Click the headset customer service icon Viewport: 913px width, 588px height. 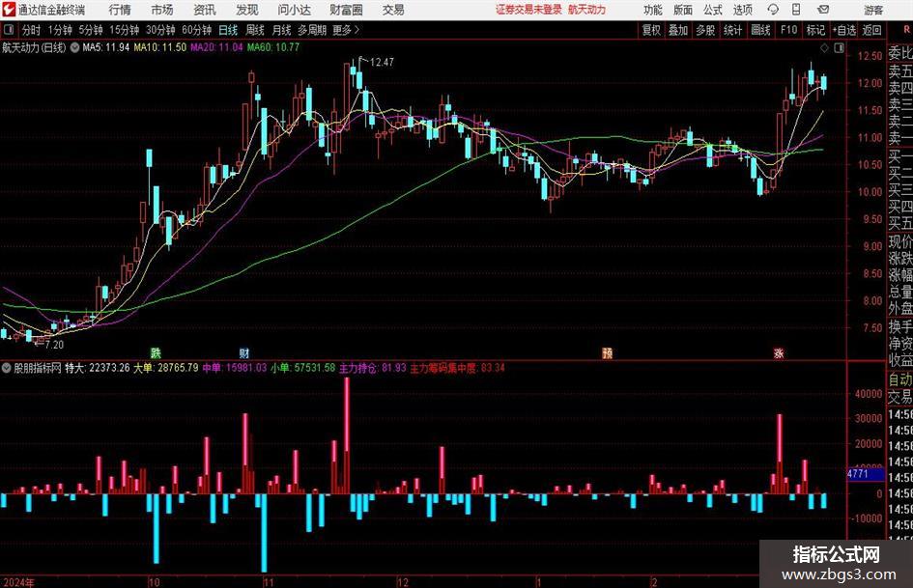coord(773,10)
